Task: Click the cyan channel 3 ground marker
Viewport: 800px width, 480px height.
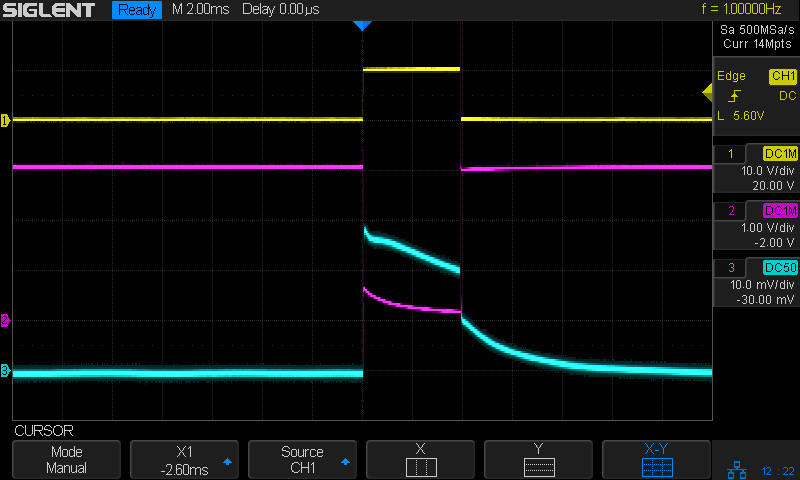Action: coord(5,371)
